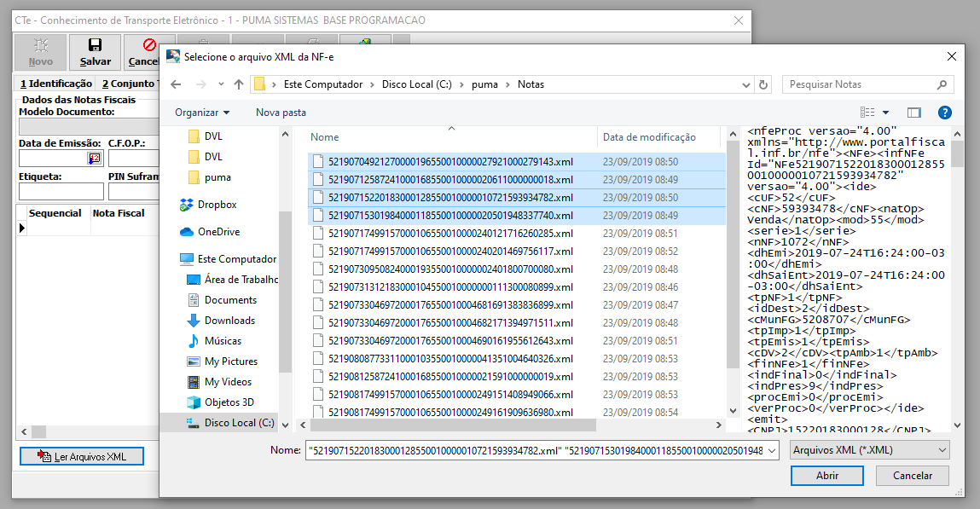Click the Abrir button

827,475
